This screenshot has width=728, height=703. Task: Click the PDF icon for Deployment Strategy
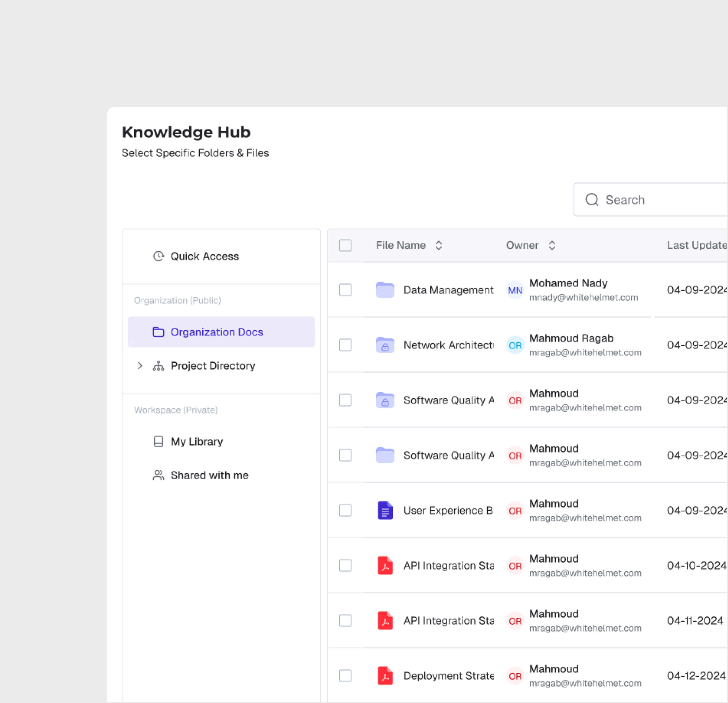385,675
